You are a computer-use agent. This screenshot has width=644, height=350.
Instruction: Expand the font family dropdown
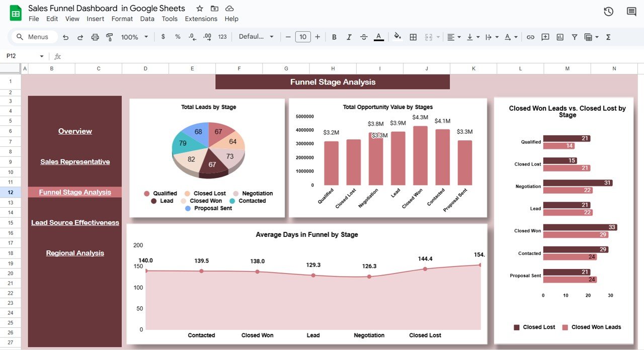point(256,37)
